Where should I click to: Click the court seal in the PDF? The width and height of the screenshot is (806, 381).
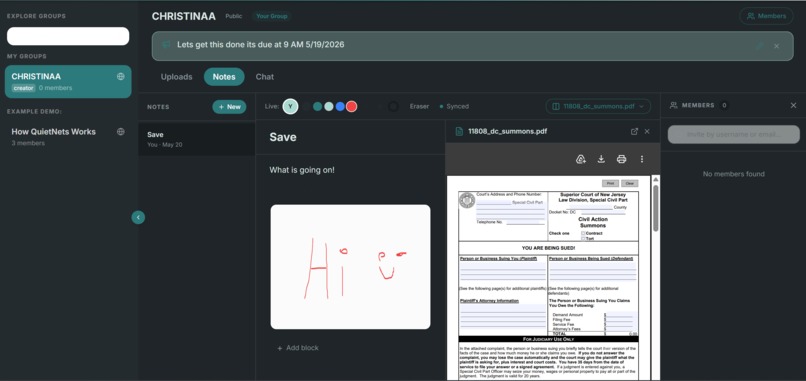[467, 200]
